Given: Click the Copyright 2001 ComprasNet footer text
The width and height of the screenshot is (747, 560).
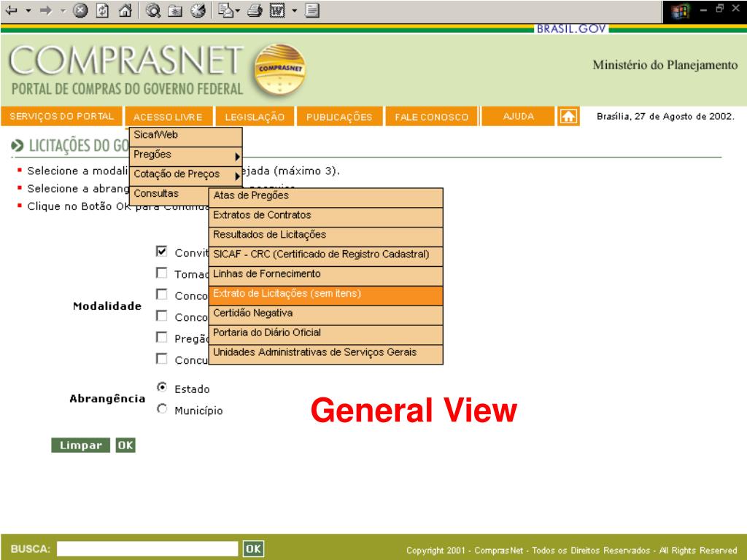Looking at the screenshot, I should (x=572, y=550).
